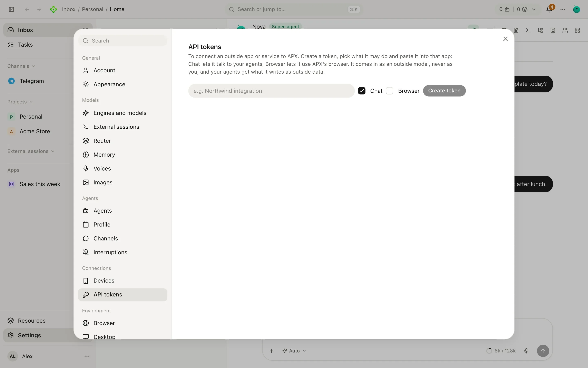Screen dimensions: 588x368
Task: Open Appearance settings
Action: click(x=123, y=84)
